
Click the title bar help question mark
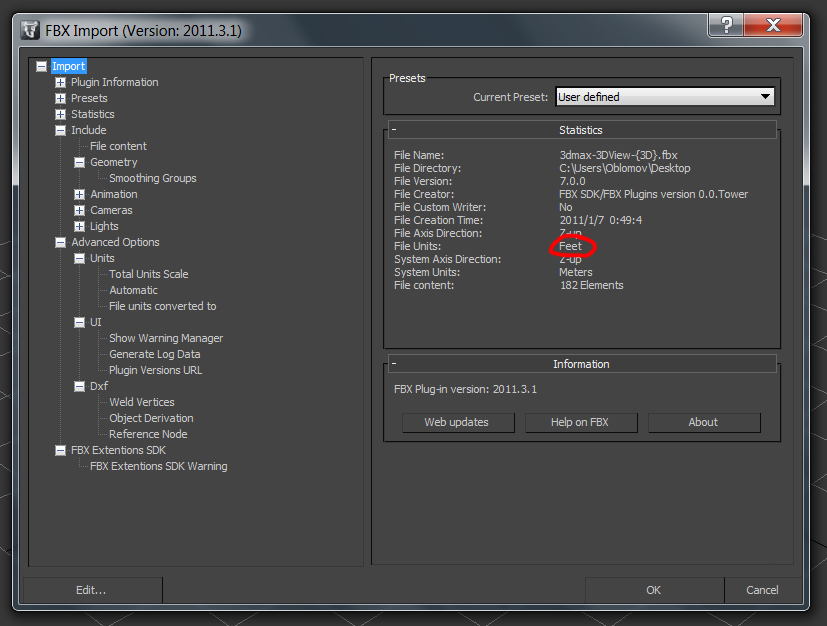point(726,25)
